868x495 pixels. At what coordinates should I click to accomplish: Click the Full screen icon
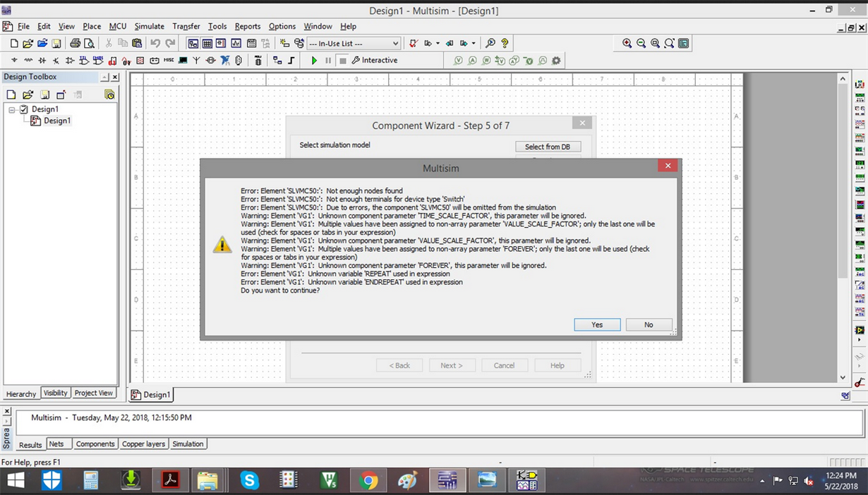coord(683,43)
